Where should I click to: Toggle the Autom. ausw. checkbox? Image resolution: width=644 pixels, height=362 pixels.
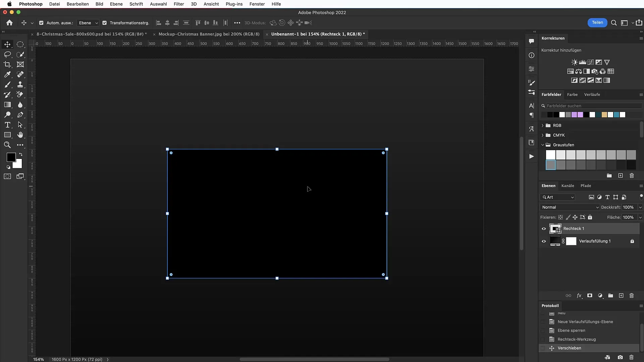click(x=41, y=23)
